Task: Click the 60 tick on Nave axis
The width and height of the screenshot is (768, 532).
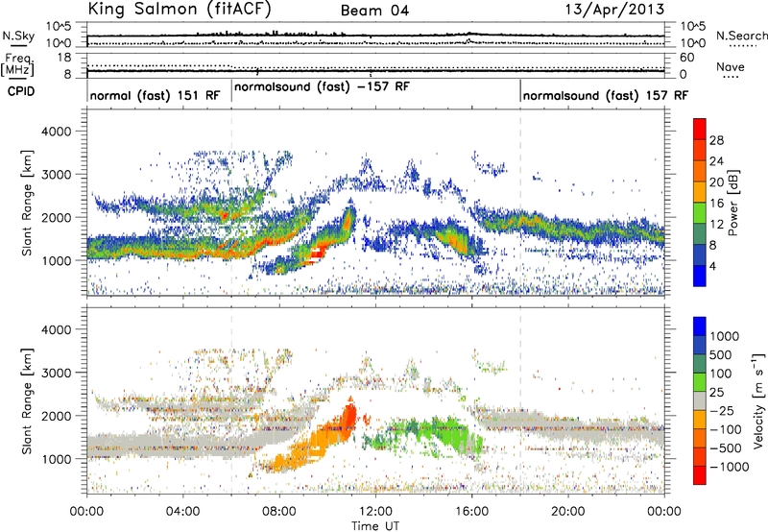Action: tap(686, 58)
